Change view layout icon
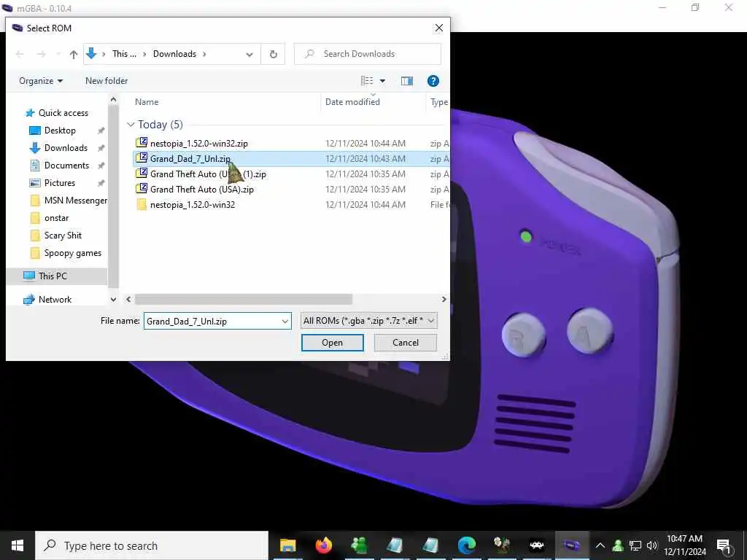The image size is (747, 560). (x=367, y=81)
